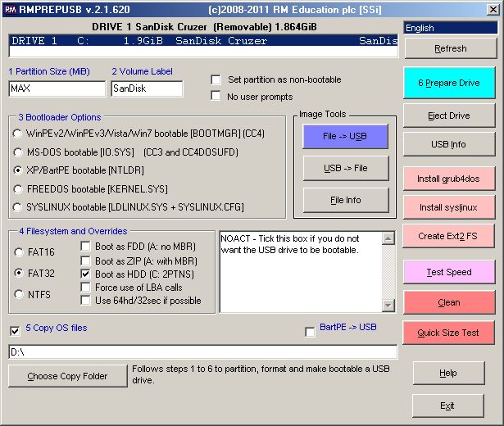Open the English language selector
This screenshot has height=426, width=504.
(x=450, y=28)
